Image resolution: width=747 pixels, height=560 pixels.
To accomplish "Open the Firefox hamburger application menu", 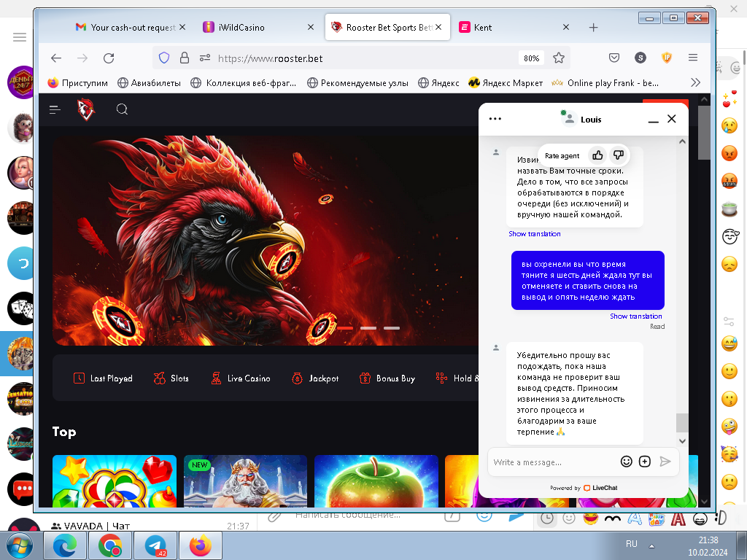I will click(693, 58).
